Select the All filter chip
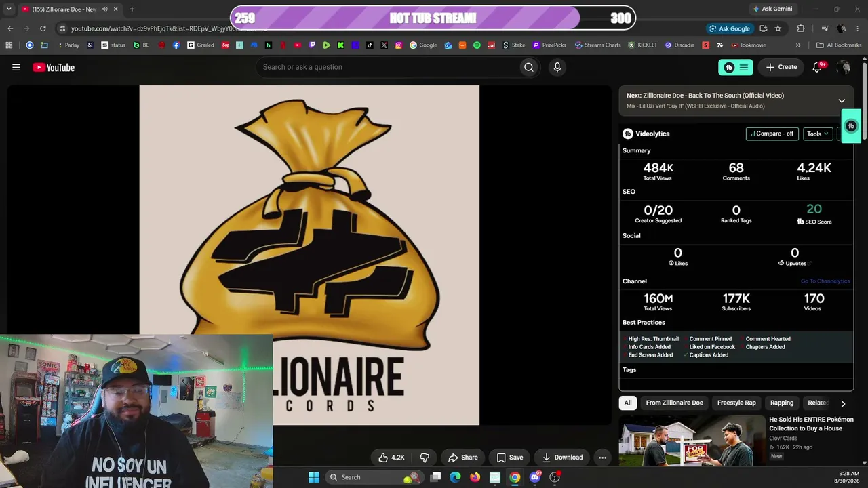This screenshot has width=868, height=488. (x=628, y=403)
